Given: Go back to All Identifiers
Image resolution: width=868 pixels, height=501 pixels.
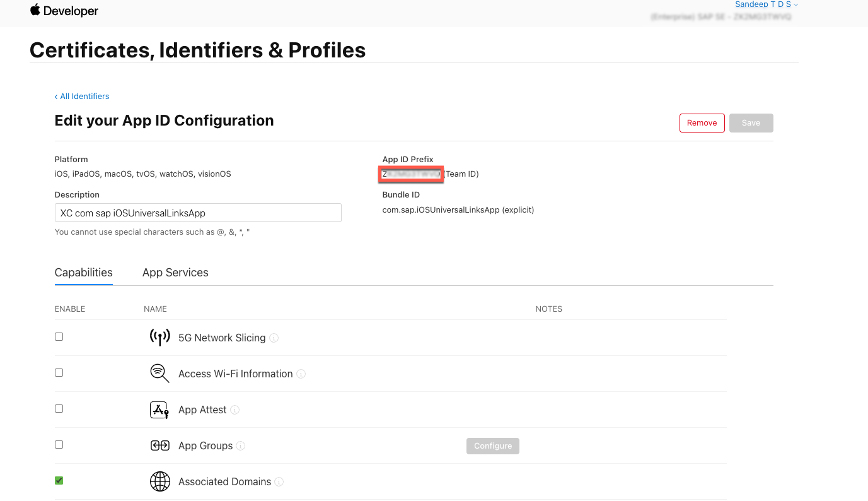Looking at the screenshot, I should (82, 97).
